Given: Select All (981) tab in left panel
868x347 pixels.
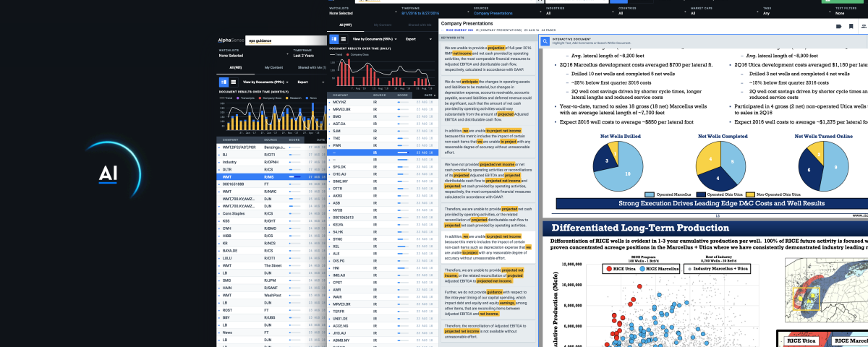Looking at the screenshot, I should pyautogui.click(x=234, y=67).
